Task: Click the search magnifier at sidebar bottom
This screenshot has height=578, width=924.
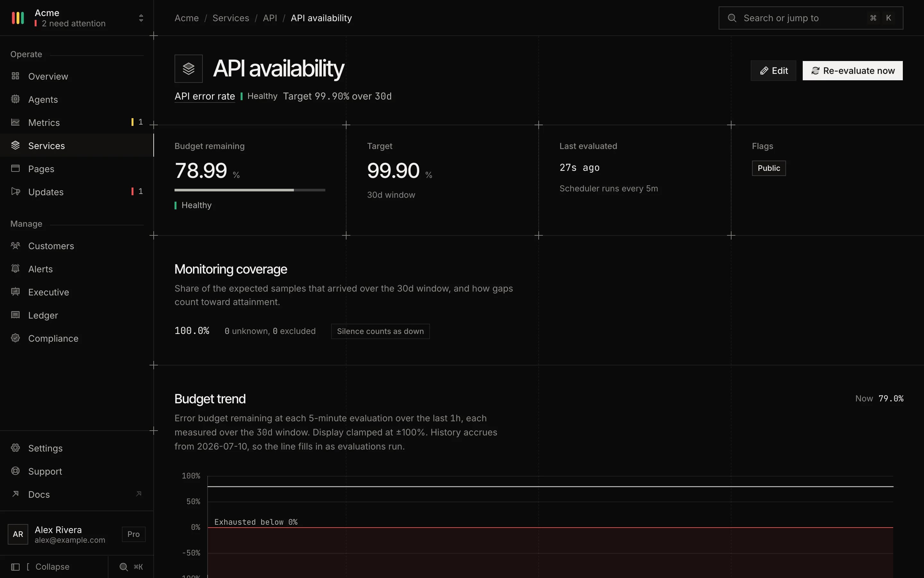Action: pos(124,567)
